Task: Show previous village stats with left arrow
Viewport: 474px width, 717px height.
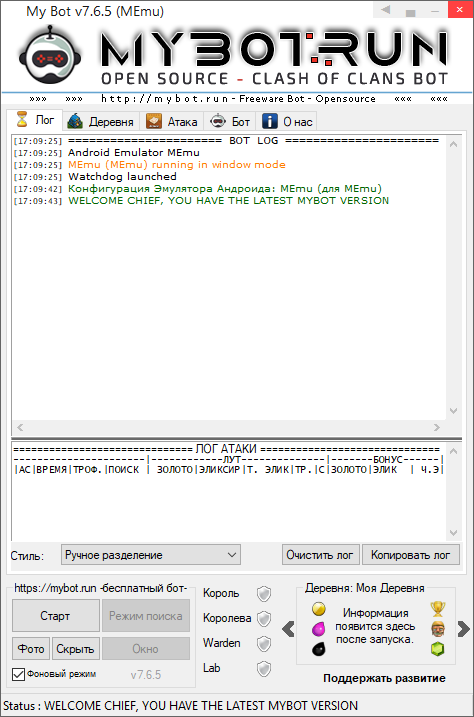Action: pos(288,629)
